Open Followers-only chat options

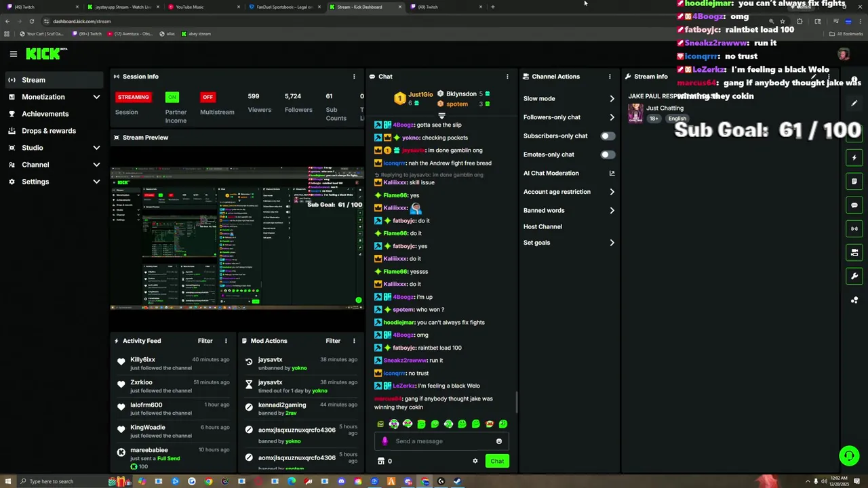(x=569, y=117)
